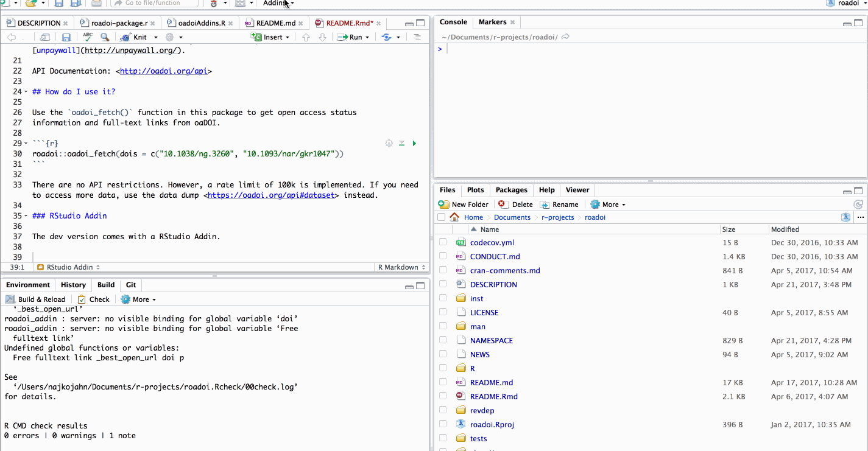868x451 pixels.
Task: Run the current R code chunk
Action: coord(414,144)
